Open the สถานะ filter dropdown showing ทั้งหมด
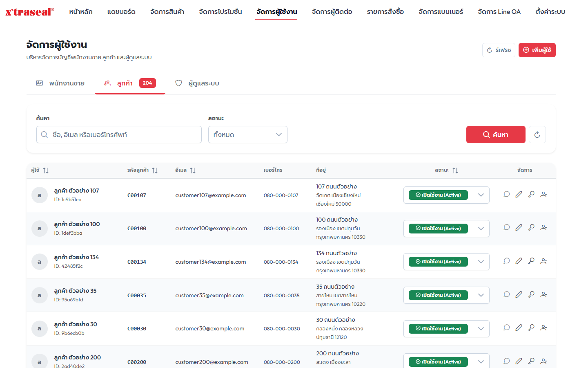This screenshot has width=588, height=368. tap(248, 135)
